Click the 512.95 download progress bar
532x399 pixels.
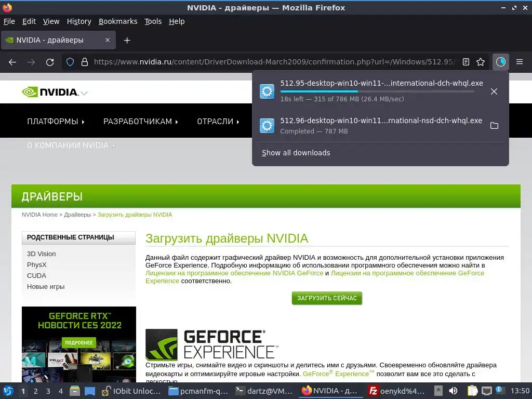[x=377, y=91]
